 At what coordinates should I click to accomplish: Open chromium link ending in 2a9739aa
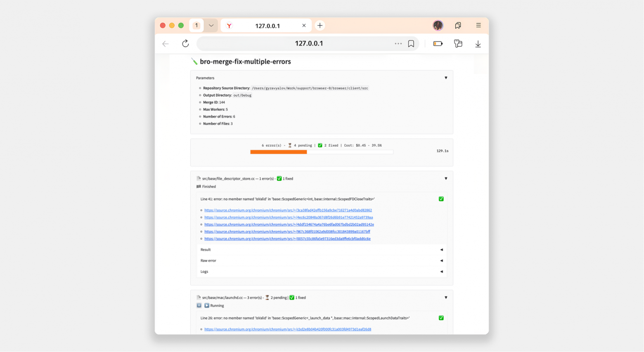pos(289,217)
